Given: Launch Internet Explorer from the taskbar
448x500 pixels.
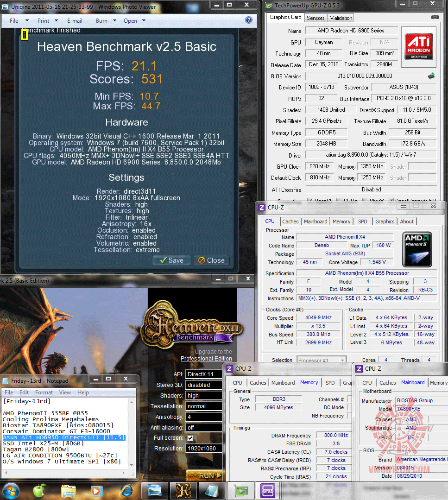Looking at the screenshot, I should pyautogui.click(x=126, y=491).
